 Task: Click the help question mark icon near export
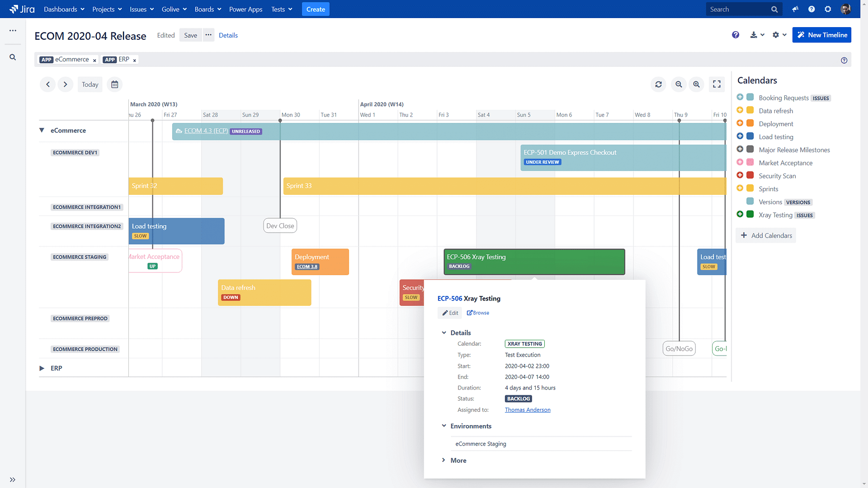(x=736, y=35)
